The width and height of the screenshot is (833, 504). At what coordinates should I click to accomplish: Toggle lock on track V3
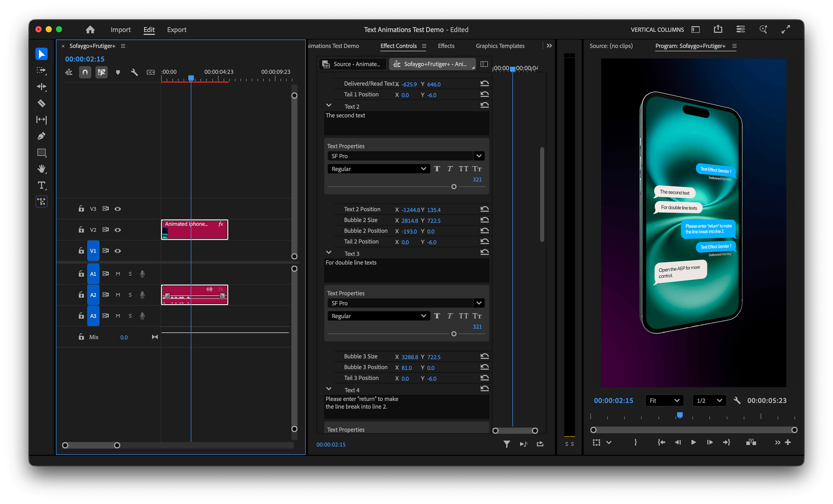pyautogui.click(x=81, y=209)
